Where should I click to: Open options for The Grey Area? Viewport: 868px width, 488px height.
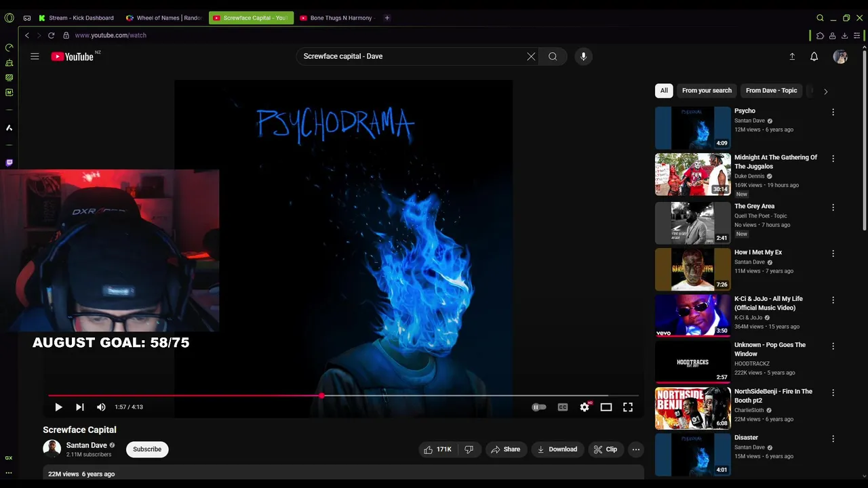tap(833, 207)
